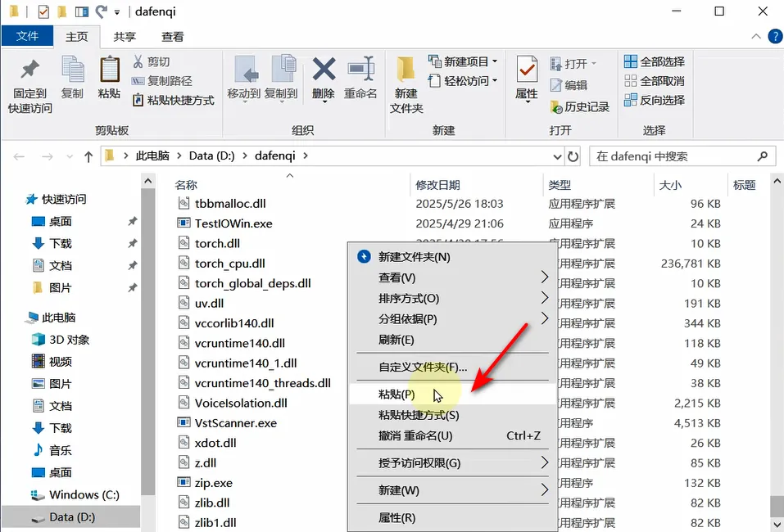Viewport: 784px width, 532px height.
Task: Open the quick access toolbar customize dropdown
Action: coord(117,12)
